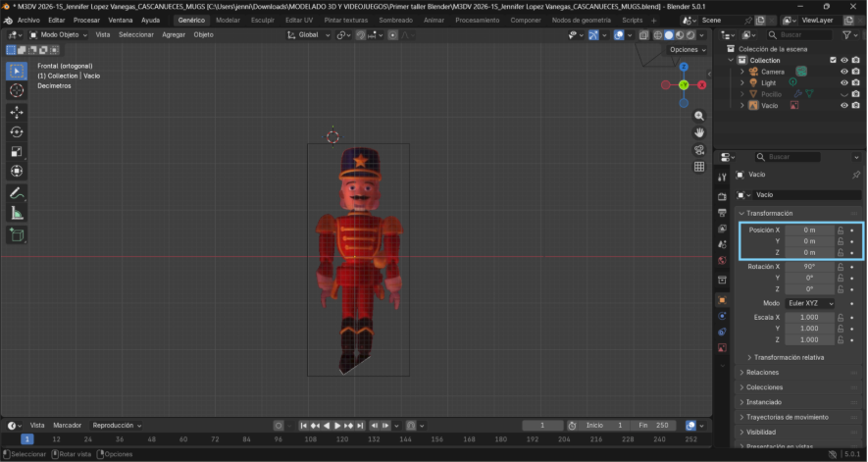Toggle camera view with the camera gizmo

(699, 149)
